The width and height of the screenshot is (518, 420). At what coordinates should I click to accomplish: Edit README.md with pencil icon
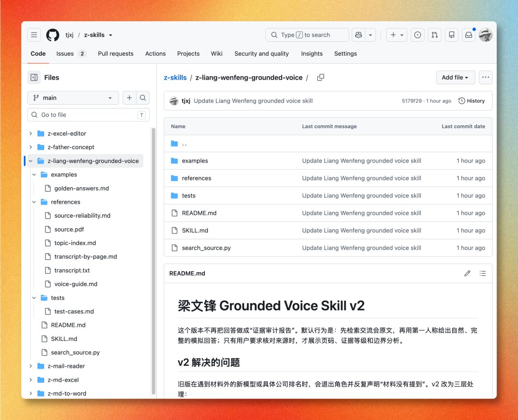(467, 273)
